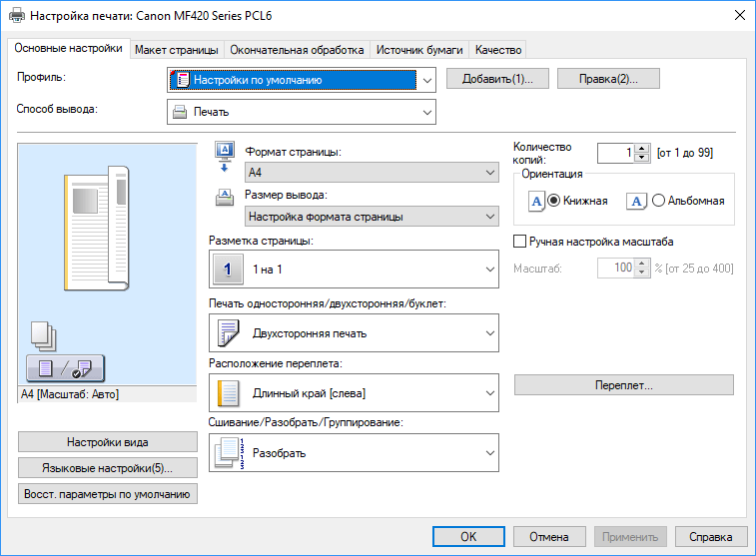Select the Книжная orientation radio button
The width and height of the screenshot is (756, 556).
tap(554, 201)
